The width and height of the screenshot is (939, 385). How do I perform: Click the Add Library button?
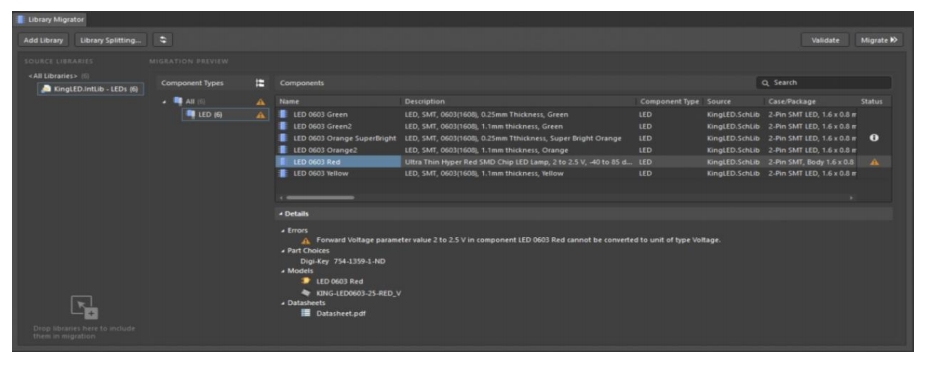point(44,40)
